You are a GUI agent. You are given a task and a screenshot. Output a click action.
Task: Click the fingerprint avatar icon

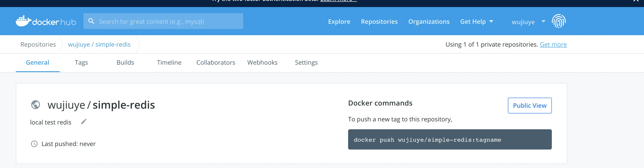(558, 21)
